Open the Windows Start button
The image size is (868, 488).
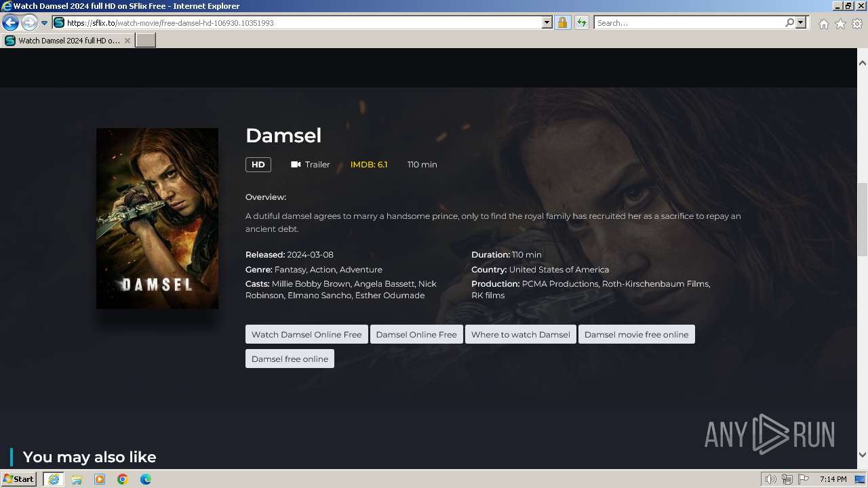click(x=19, y=479)
